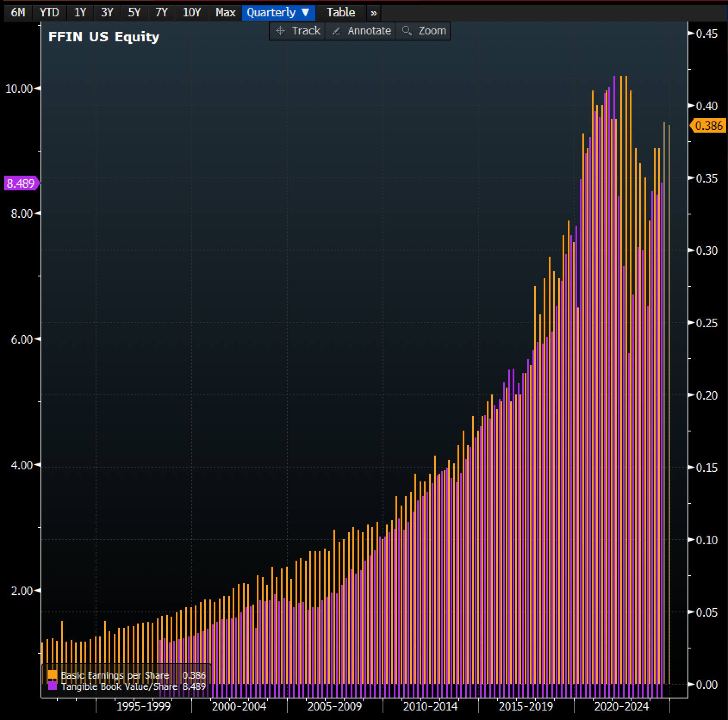728x720 pixels.
Task: Click the purple 8.489 value tag
Action: 20,184
